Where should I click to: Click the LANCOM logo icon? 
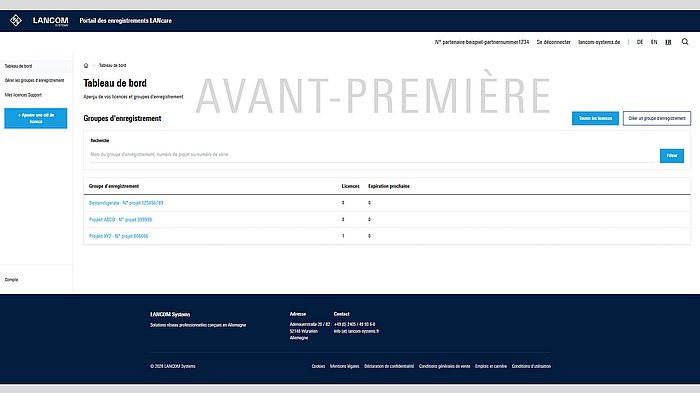pos(16,20)
